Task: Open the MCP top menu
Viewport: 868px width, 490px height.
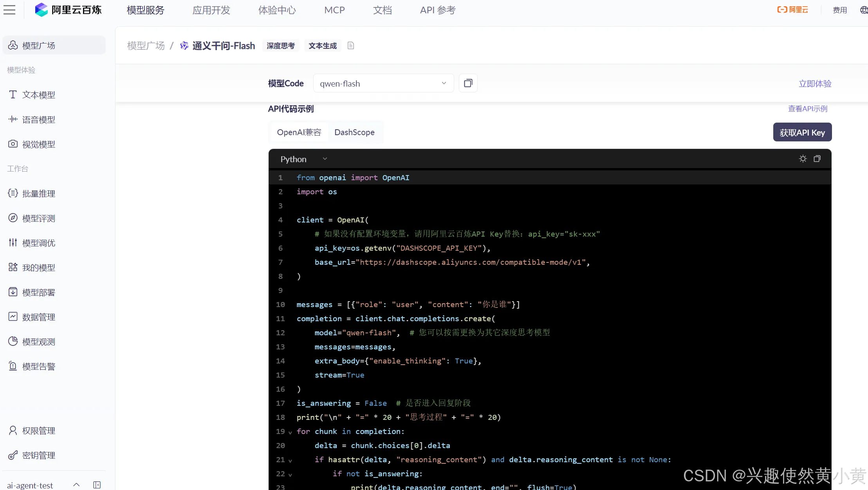Action: (335, 10)
